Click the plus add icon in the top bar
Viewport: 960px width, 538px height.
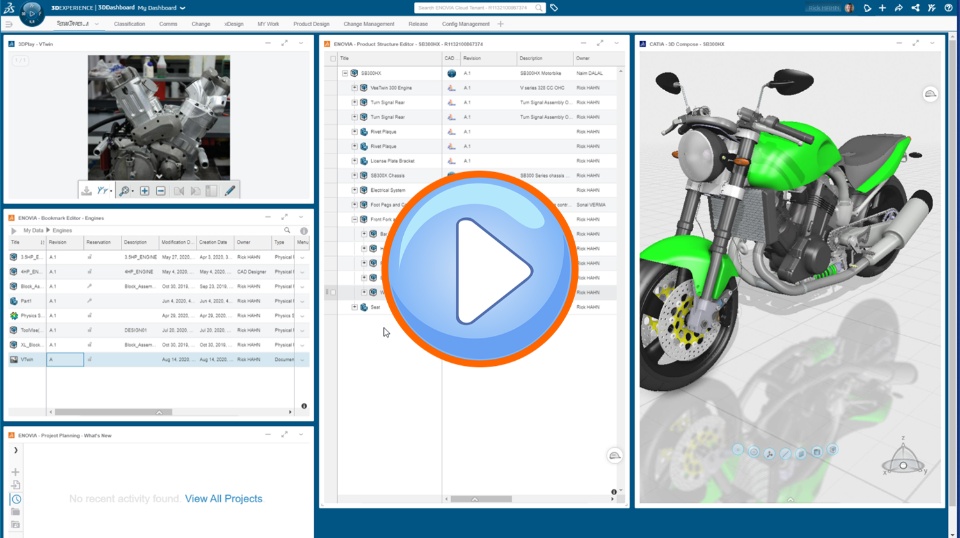(x=882, y=8)
